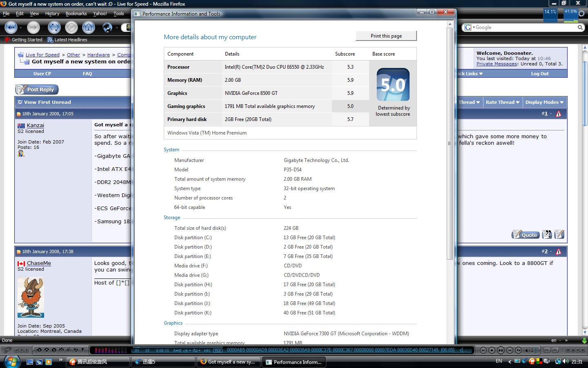Go to Firefox Home page
This screenshot has height=368, width=588.
point(89,27)
